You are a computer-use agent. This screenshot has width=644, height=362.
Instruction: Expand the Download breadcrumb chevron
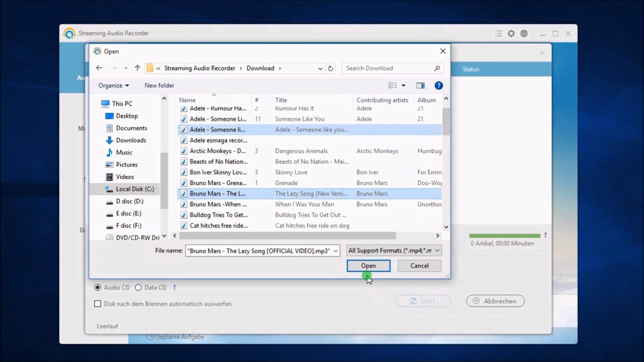pos(280,68)
